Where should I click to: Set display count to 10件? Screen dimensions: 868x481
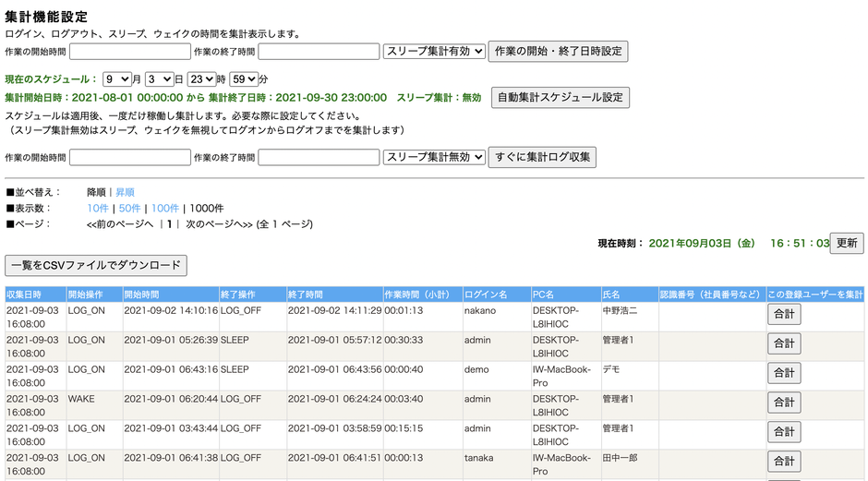point(97,208)
